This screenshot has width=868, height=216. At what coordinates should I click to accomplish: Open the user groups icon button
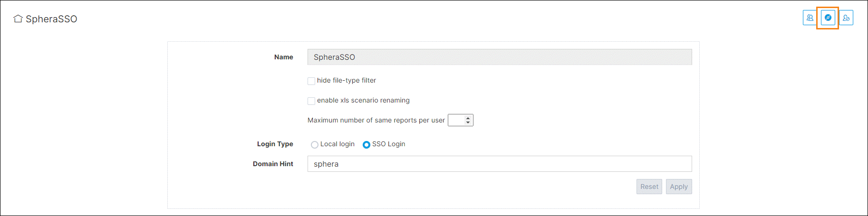[810, 18]
